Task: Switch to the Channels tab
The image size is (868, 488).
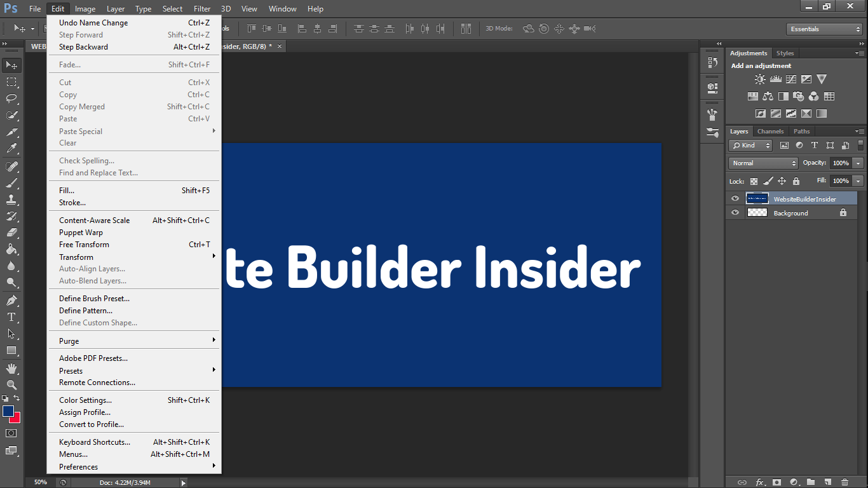Action: (770, 131)
